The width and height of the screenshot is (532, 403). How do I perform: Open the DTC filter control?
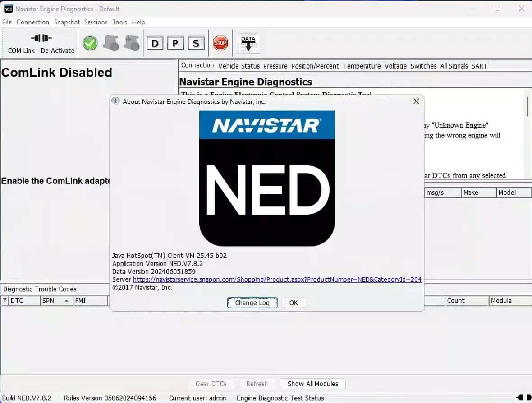point(4,300)
